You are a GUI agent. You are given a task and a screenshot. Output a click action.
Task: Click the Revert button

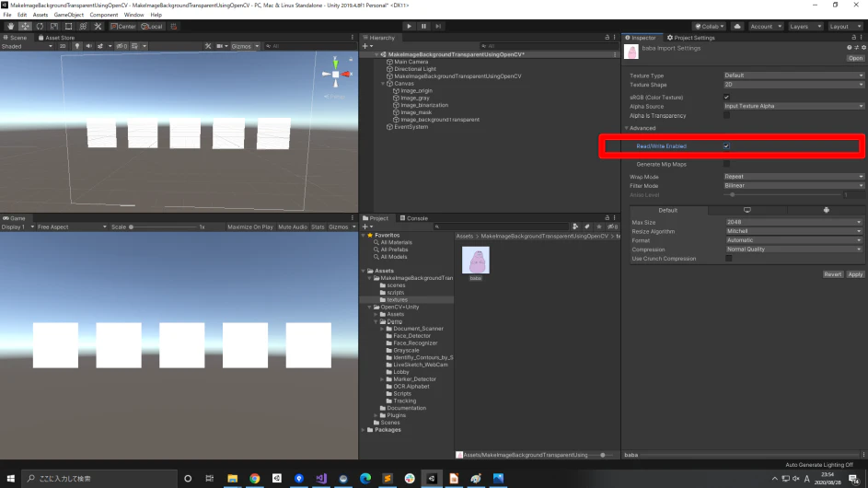(833, 274)
